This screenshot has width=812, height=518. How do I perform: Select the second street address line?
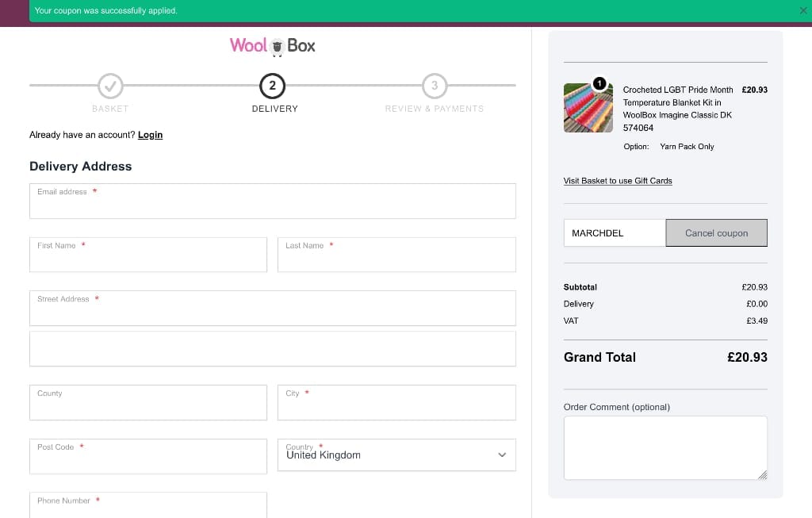coord(273,348)
